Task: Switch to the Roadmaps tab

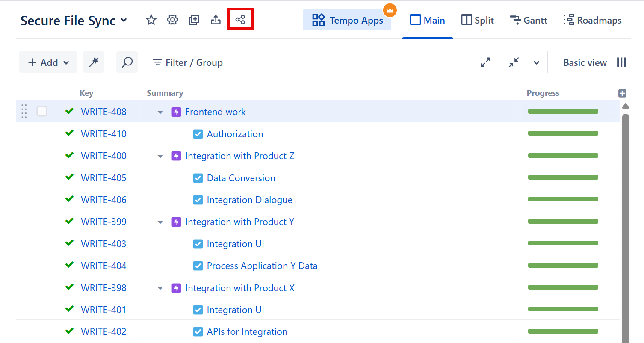Action: (593, 20)
